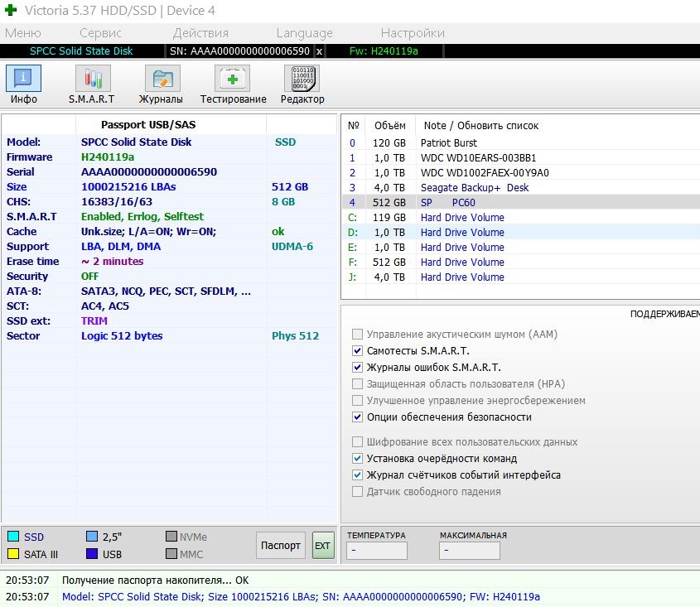Toggle Защищенная область пользователя (HPA) checkbox
This screenshot has width=700, height=607.
click(x=357, y=384)
